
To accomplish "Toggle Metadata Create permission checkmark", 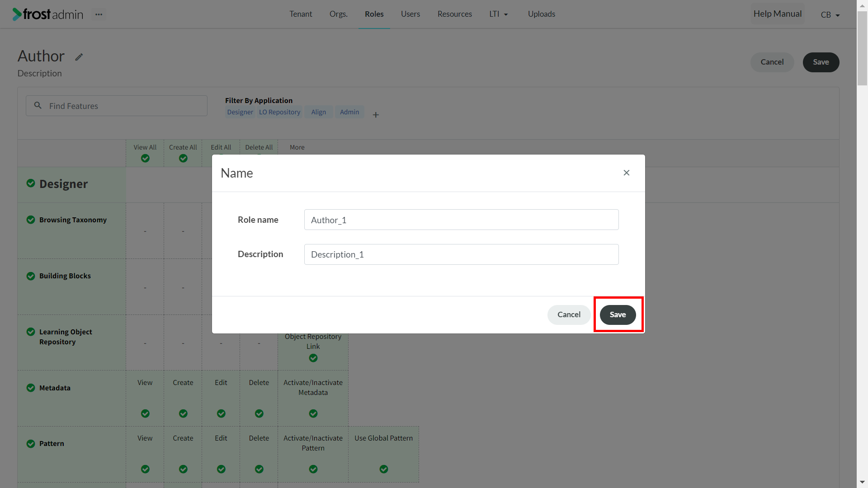I will point(183,413).
